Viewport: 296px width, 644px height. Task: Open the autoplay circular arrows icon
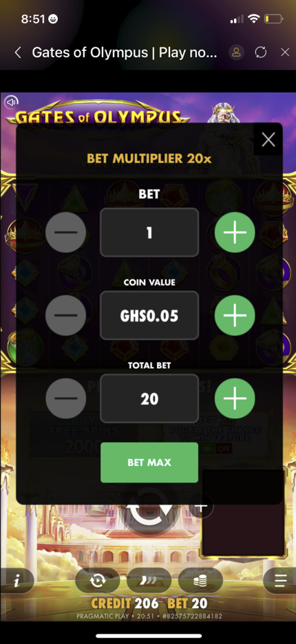[x=98, y=580]
